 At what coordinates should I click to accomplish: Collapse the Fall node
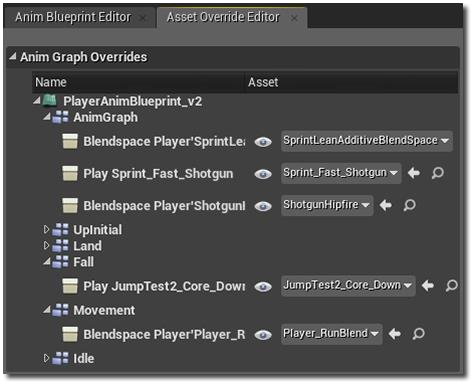[47, 262]
